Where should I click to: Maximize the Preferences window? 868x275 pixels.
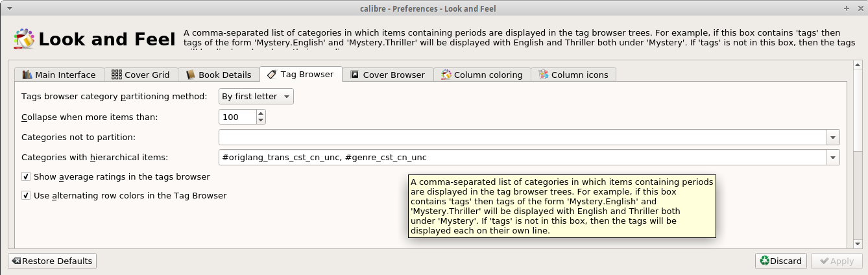pyautogui.click(x=847, y=8)
